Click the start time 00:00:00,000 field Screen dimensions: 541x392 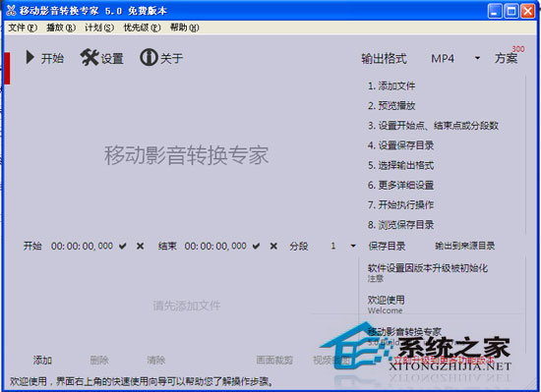[82, 246]
